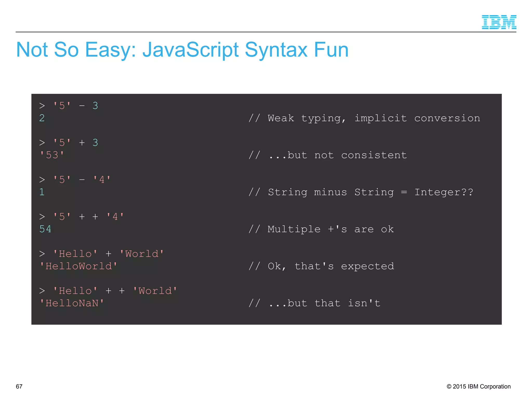The image size is (532, 399).
Task: Click the comment "// Multiple +'s are ok"
Action: pos(321,229)
